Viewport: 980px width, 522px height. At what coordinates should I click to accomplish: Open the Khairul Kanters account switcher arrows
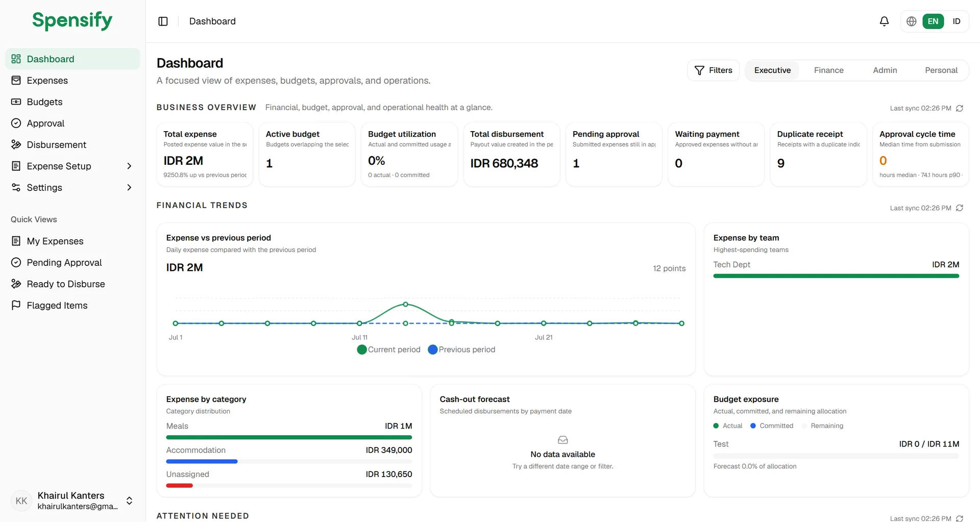coord(129,501)
